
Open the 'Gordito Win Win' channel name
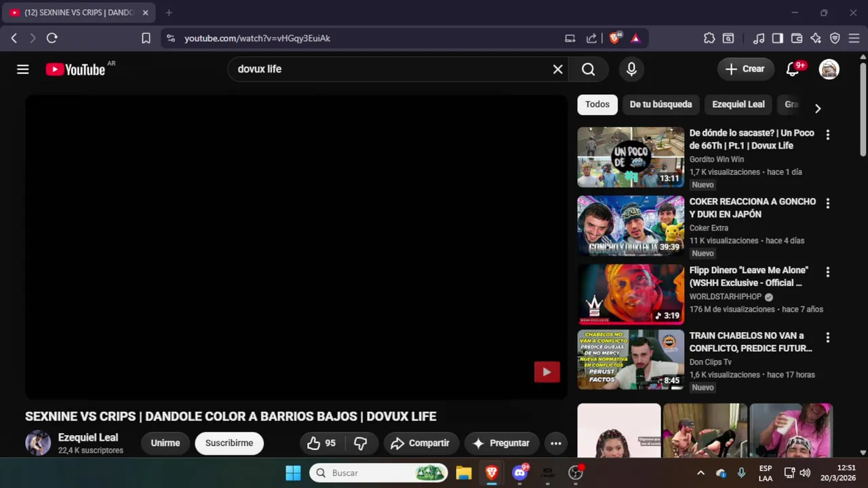coord(717,159)
